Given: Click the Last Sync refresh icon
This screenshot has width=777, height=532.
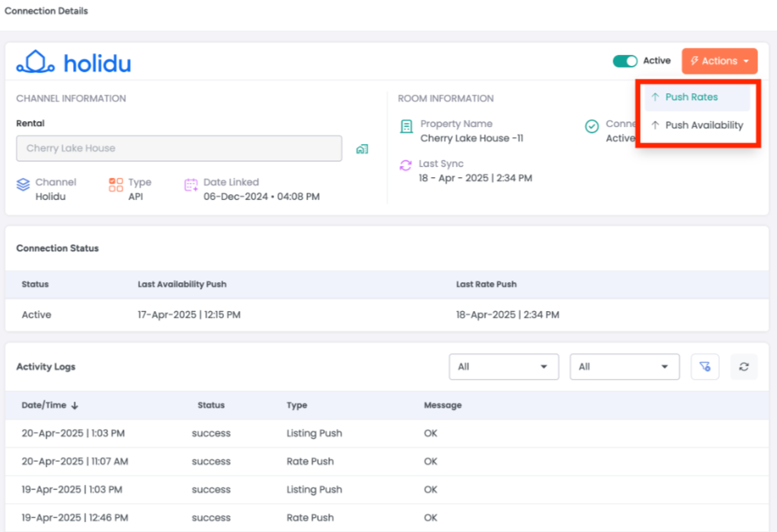Looking at the screenshot, I should [x=406, y=165].
